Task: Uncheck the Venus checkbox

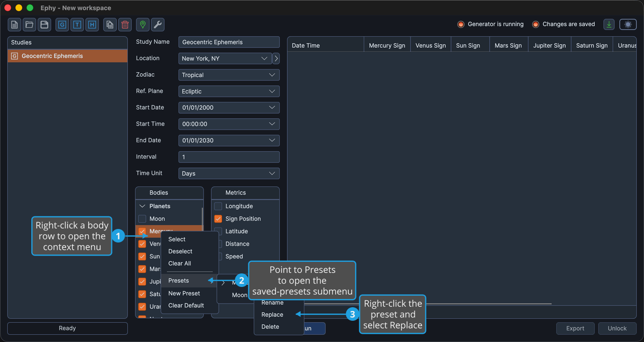Action: [x=142, y=244]
